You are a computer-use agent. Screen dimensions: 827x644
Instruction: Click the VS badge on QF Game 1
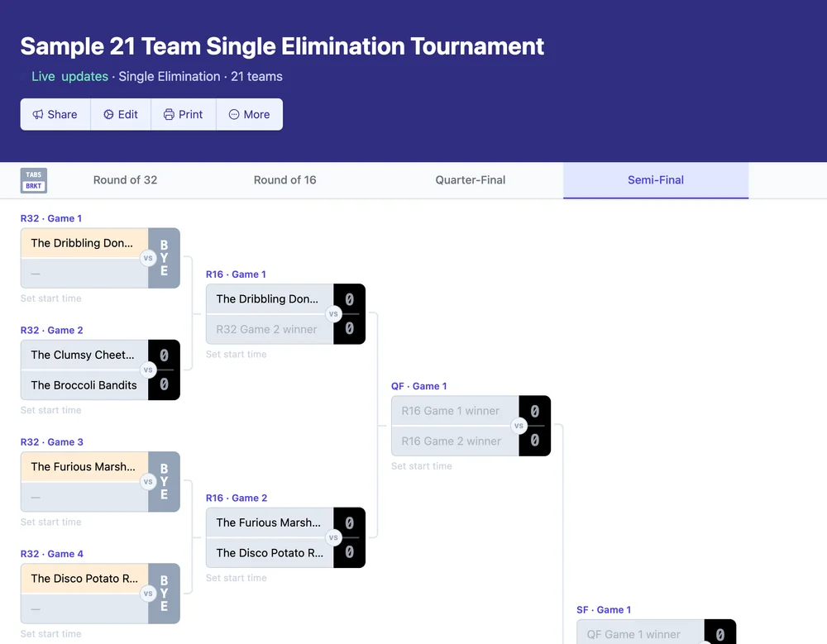tap(519, 426)
